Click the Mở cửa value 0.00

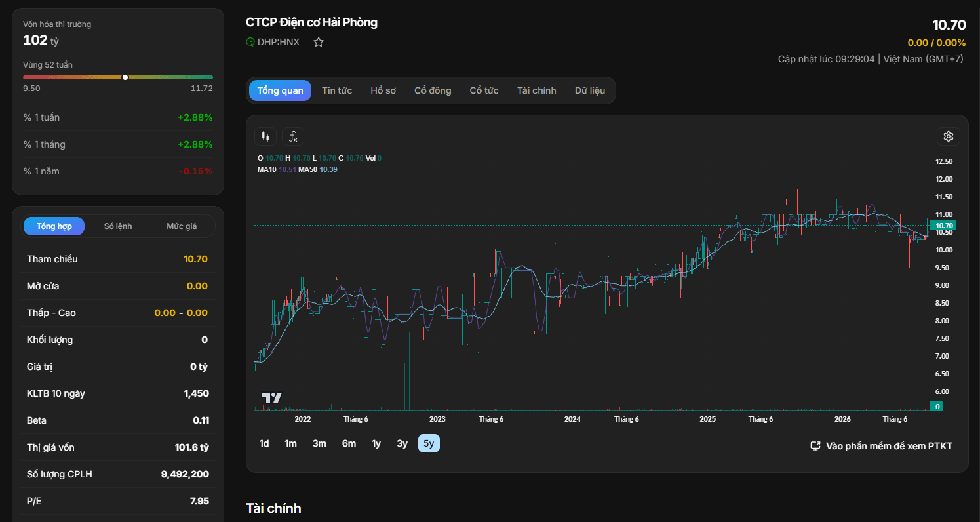click(197, 286)
